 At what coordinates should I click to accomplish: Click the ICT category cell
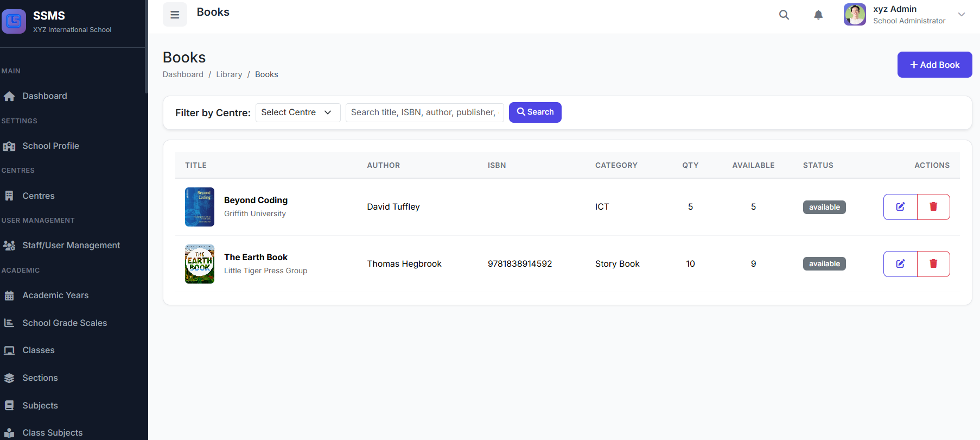coord(602,207)
